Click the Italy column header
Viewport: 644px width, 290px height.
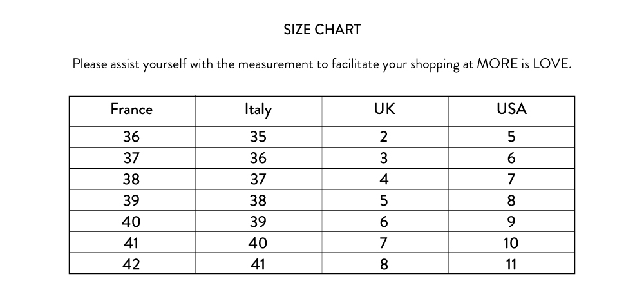(x=258, y=109)
